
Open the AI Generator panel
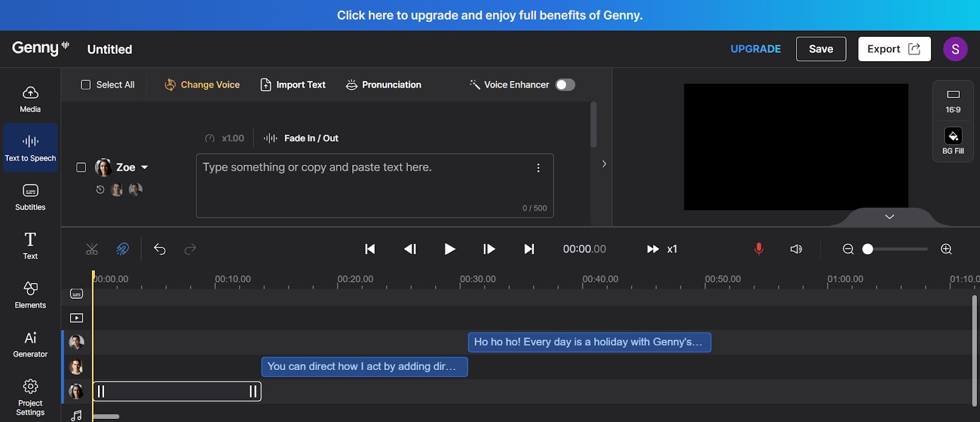coord(30,344)
